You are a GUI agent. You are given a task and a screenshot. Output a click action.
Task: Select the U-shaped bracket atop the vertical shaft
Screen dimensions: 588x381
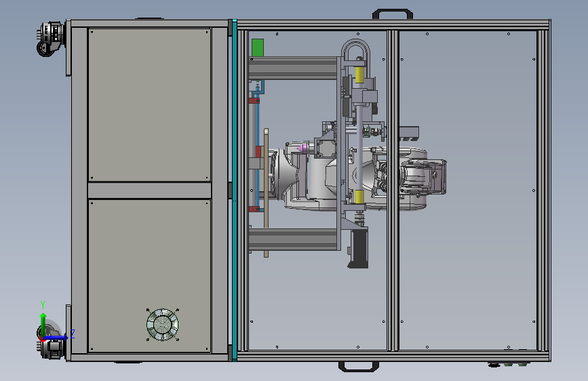(x=355, y=50)
